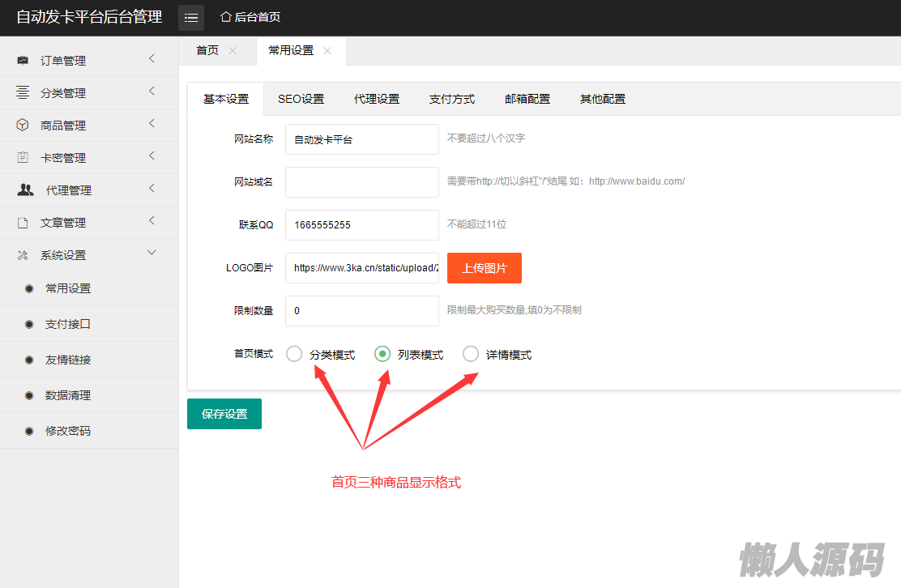Click the 上传图片 upload button
901x588 pixels.
click(484, 268)
